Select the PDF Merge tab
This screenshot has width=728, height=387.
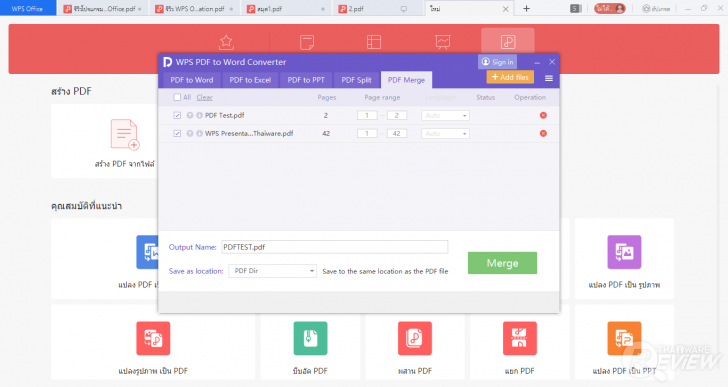pyautogui.click(x=406, y=80)
